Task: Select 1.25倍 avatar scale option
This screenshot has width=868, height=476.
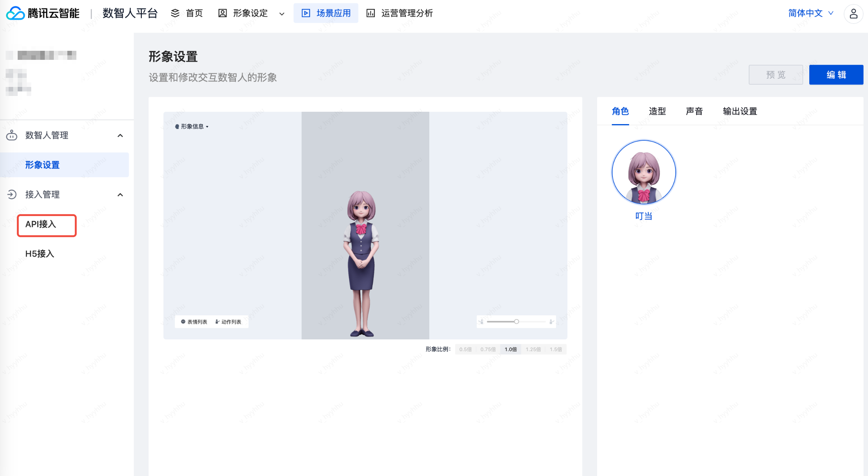Action: (x=533, y=349)
